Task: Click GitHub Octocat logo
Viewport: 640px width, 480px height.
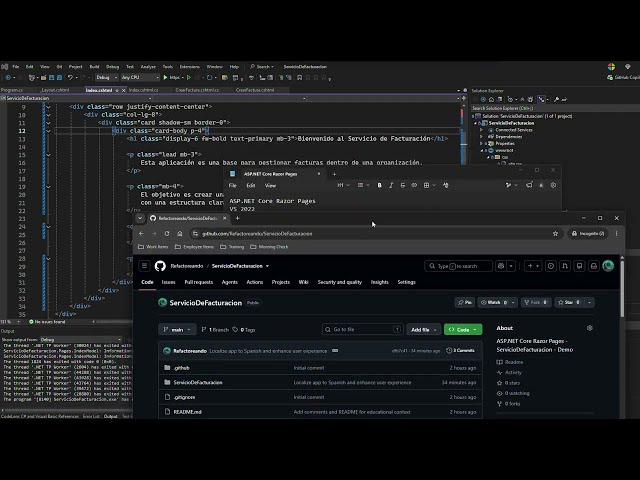Action: point(160,266)
